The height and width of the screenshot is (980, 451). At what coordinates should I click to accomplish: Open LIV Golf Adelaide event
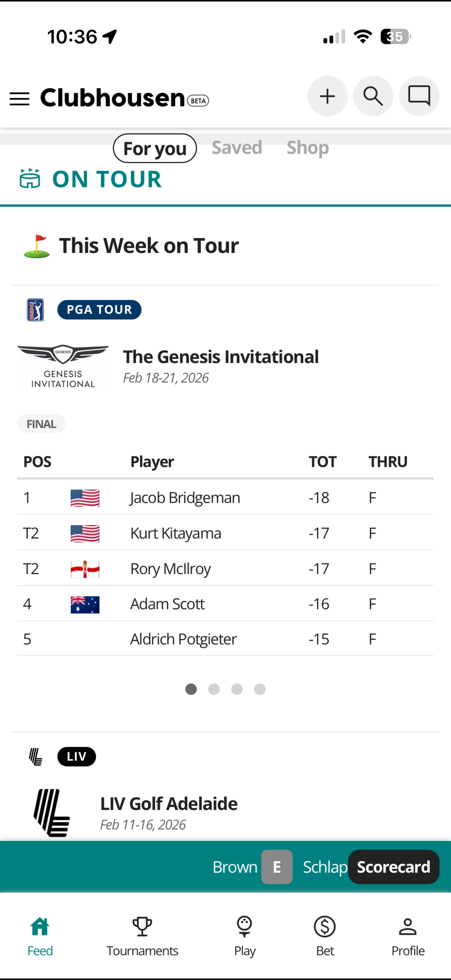[169, 804]
